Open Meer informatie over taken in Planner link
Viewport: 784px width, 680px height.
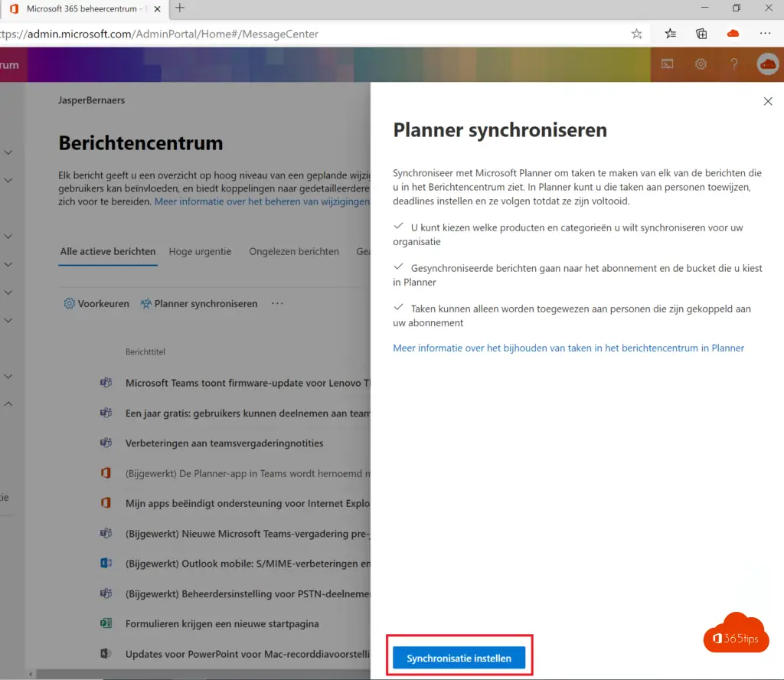point(568,348)
